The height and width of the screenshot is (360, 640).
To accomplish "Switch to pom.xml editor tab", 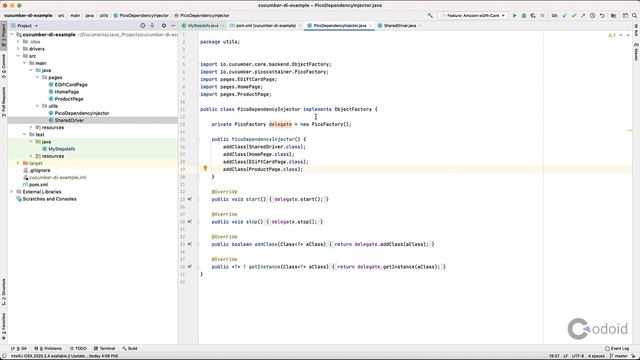I will (265, 26).
